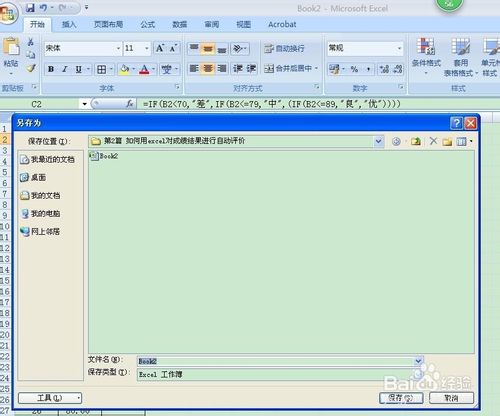Align text to top of cell
Image resolution: width=500 pixels, height=416 pixels.
[194, 49]
